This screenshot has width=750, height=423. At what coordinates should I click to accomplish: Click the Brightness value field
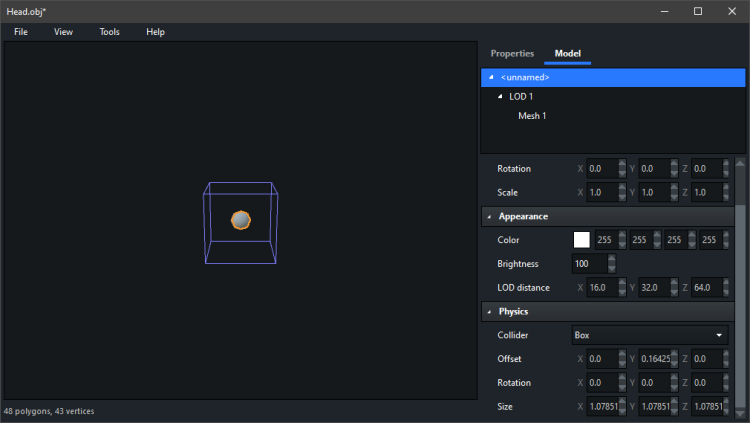(589, 264)
